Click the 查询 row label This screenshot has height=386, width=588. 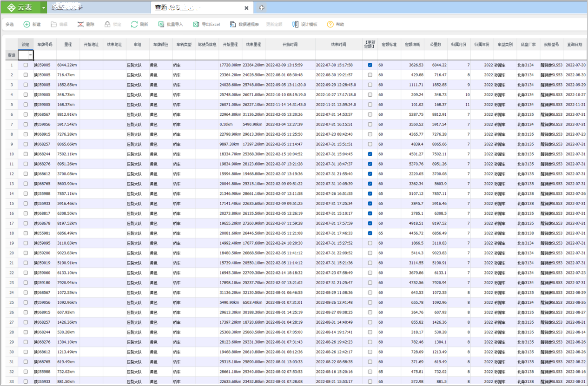point(12,55)
